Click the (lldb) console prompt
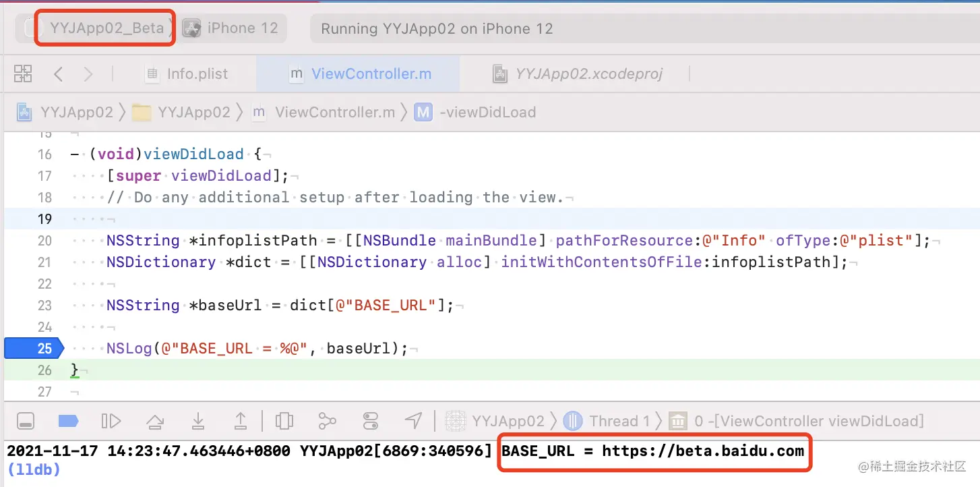The height and width of the screenshot is (487, 980). [33, 469]
